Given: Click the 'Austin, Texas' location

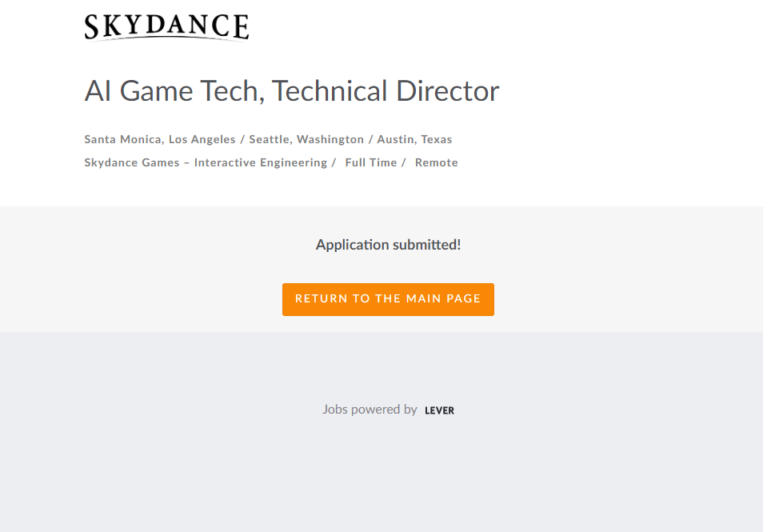Looking at the screenshot, I should (x=414, y=139).
